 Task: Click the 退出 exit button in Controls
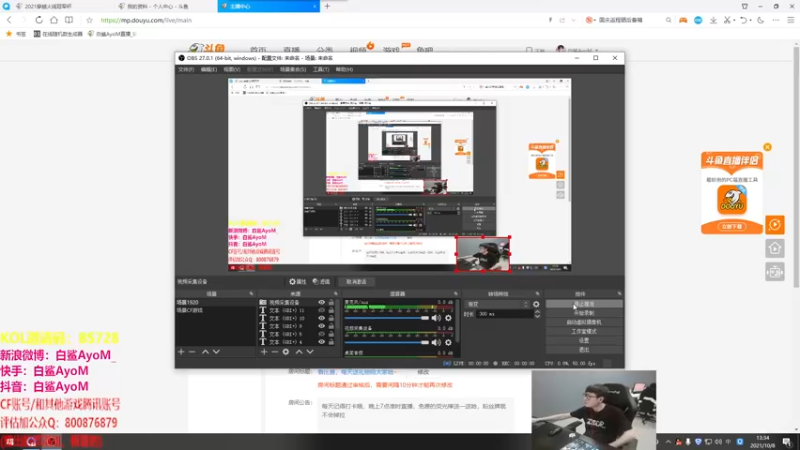coord(584,349)
